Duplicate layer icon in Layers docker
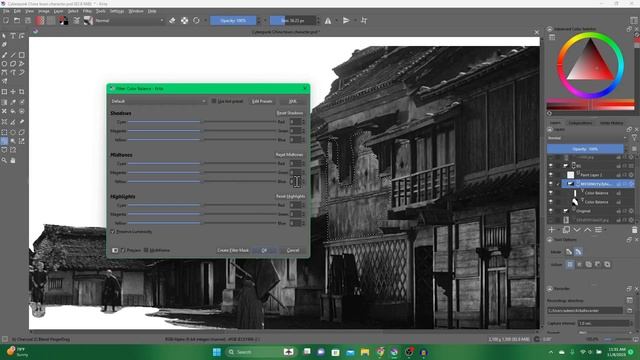 [x=567, y=230]
